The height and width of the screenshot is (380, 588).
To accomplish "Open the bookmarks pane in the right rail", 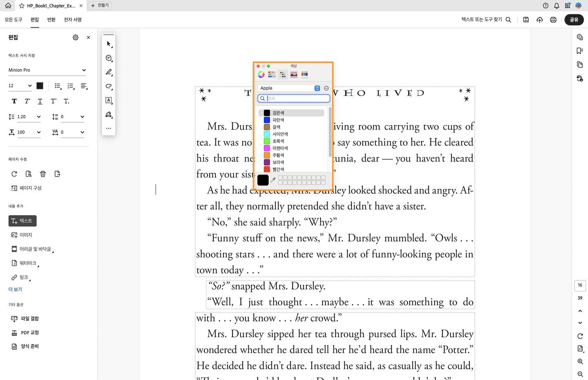I will [580, 51].
